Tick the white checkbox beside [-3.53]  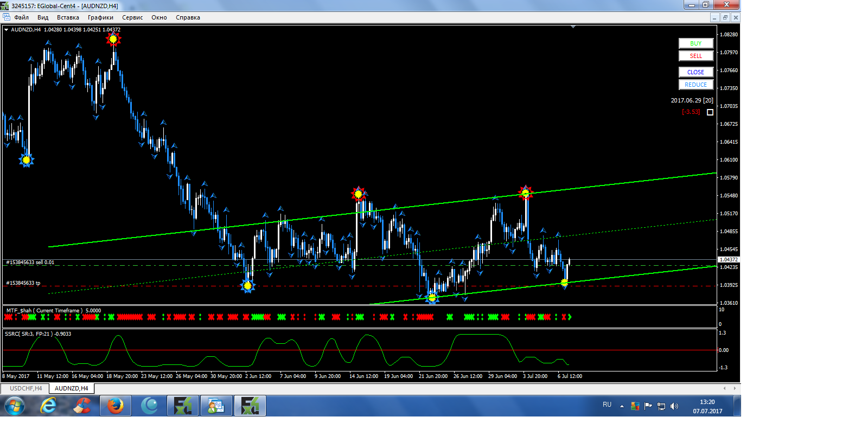click(x=710, y=112)
